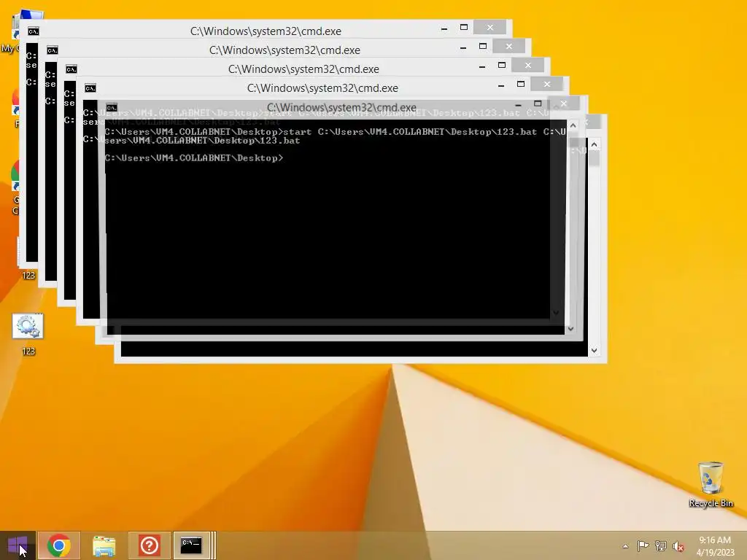Maximize the fifth (front) cmd.exe window
The width and height of the screenshot is (747, 560).
tap(538, 104)
